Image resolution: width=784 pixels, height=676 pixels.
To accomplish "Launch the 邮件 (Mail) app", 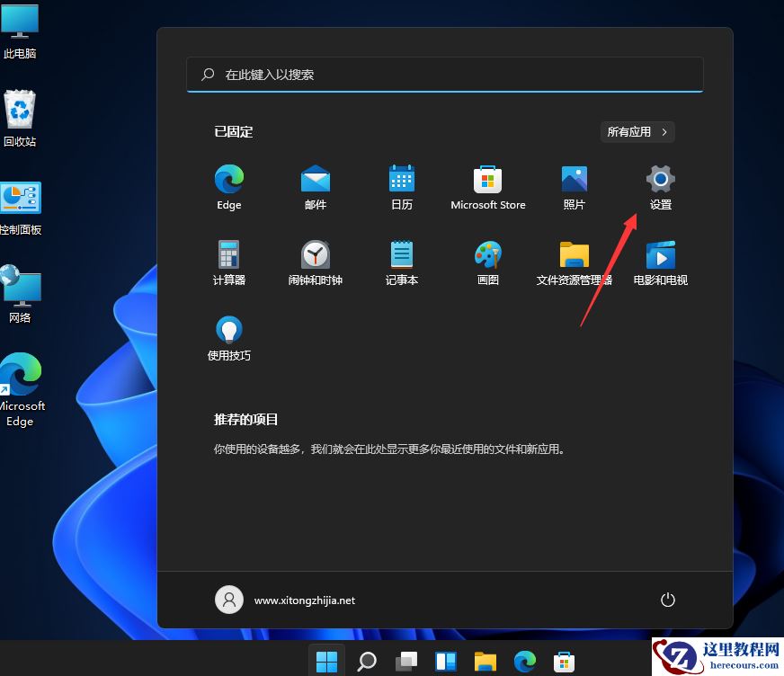I will click(315, 186).
